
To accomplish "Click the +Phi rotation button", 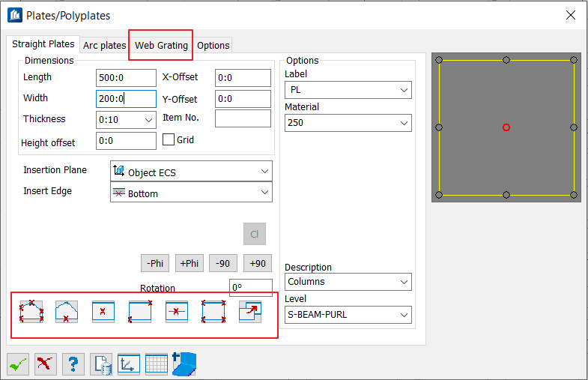I will click(x=190, y=263).
